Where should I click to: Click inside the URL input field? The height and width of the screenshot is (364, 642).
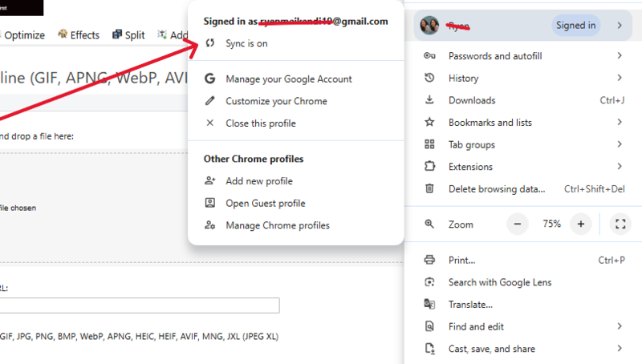pos(139,305)
